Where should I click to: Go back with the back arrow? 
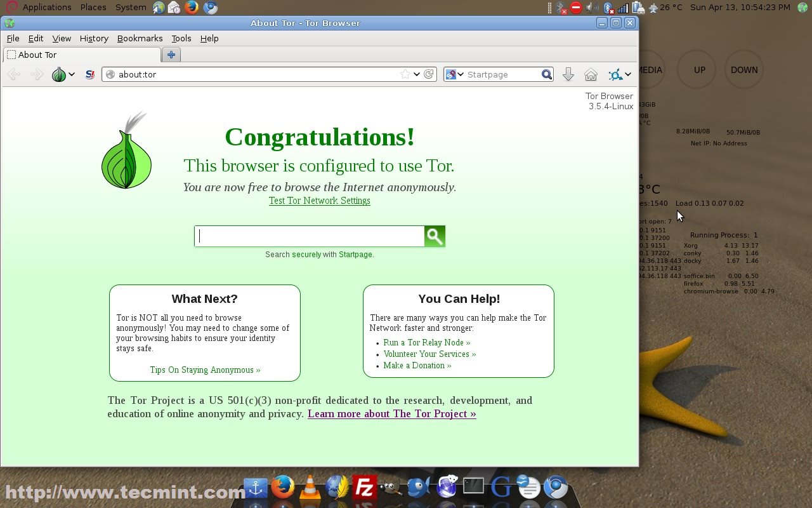pos(13,74)
